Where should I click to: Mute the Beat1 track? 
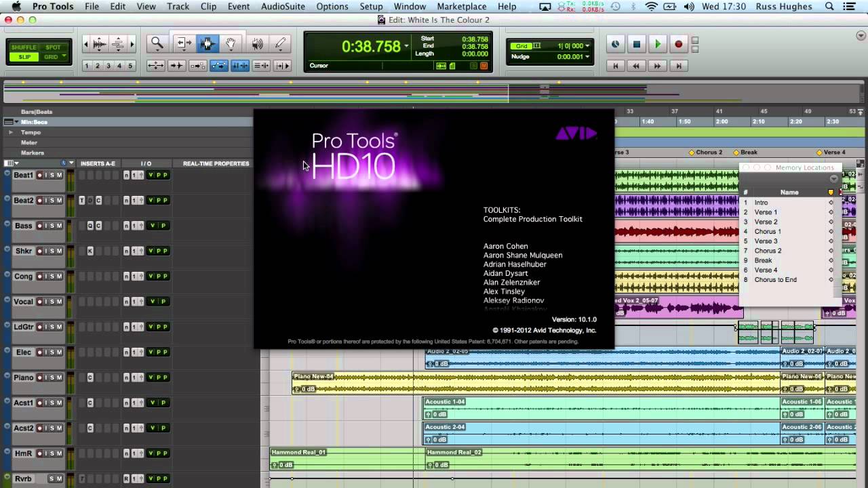[60, 176]
